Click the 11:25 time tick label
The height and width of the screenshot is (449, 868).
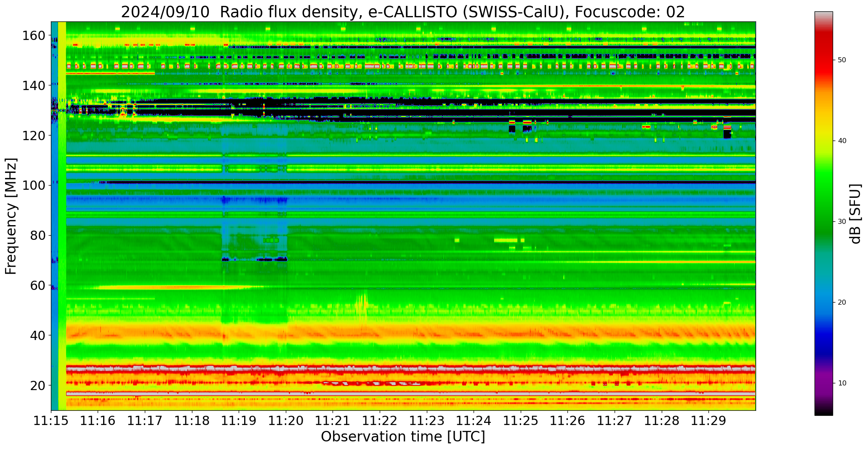click(521, 421)
